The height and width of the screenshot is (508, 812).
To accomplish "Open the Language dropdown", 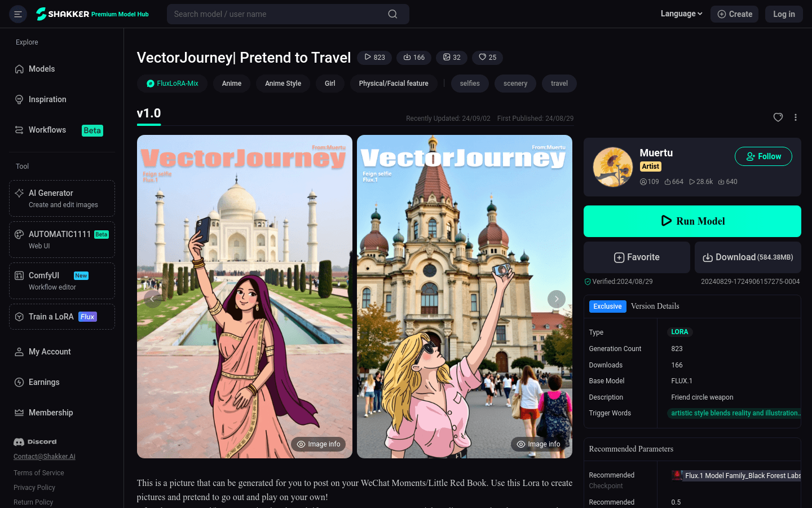I will click(x=681, y=14).
